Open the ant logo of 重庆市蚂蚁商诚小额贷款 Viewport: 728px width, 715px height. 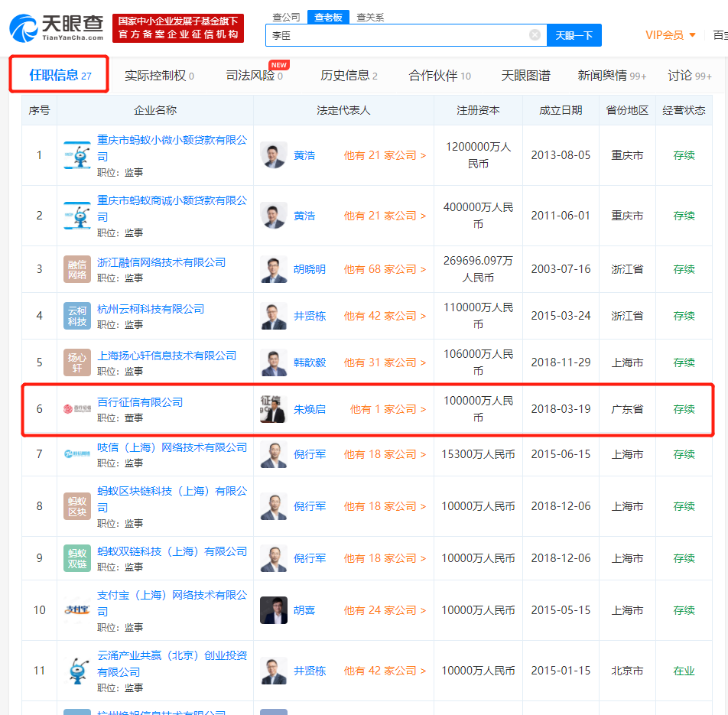[x=77, y=216]
